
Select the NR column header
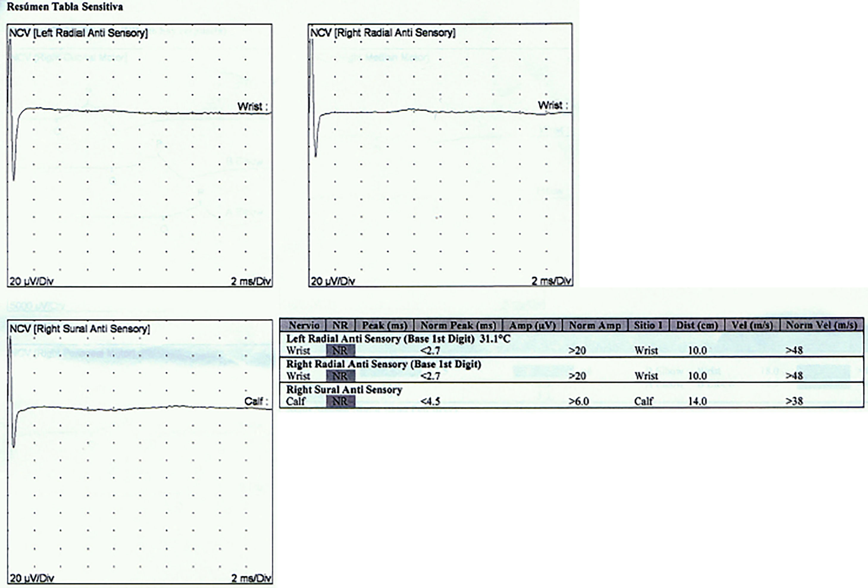click(340, 325)
